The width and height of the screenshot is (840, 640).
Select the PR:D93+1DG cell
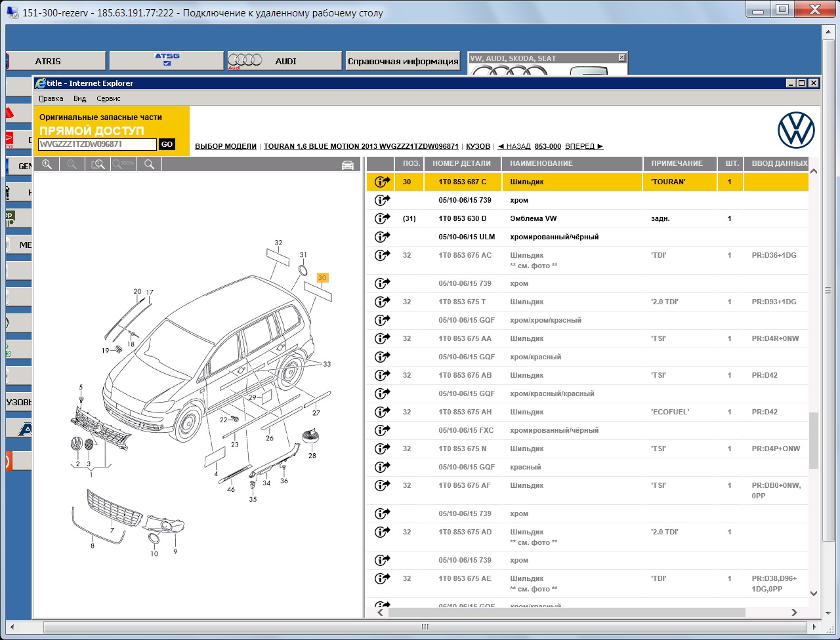click(774, 302)
